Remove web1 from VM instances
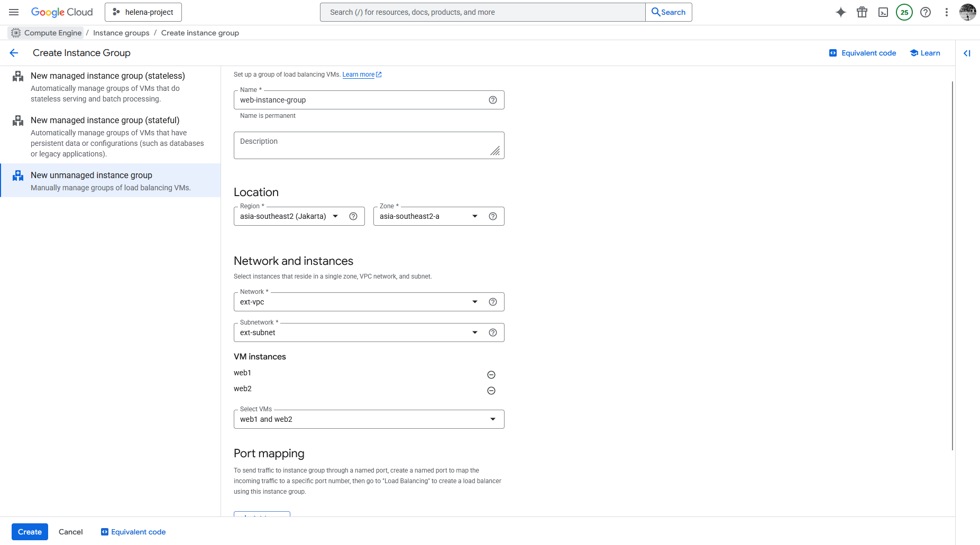The image size is (980, 545). point(491,375)
